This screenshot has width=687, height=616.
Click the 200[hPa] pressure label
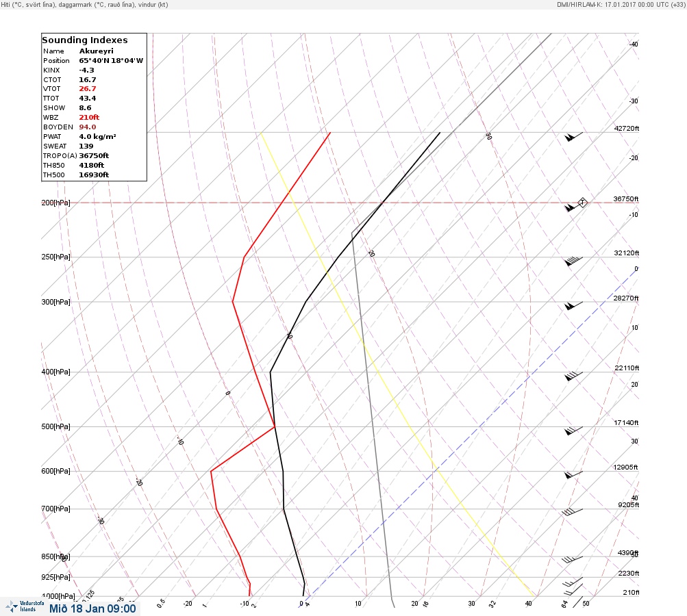(55, 203)
